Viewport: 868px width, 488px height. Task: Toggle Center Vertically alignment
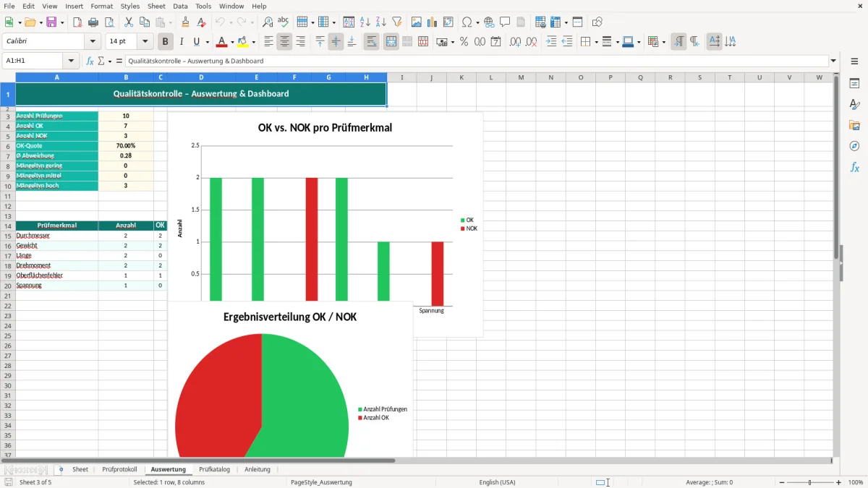[336, 42]
